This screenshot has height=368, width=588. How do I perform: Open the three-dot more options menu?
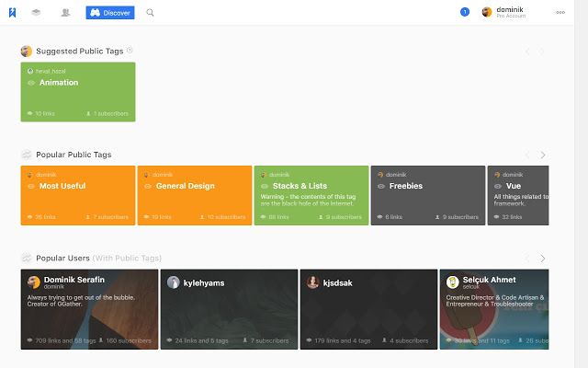pos(560,12)
